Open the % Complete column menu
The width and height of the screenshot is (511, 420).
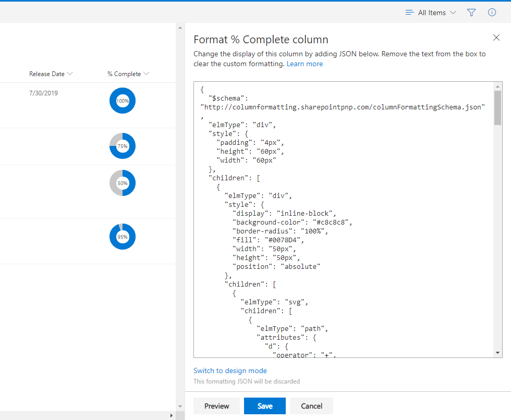tap(147, 74)
